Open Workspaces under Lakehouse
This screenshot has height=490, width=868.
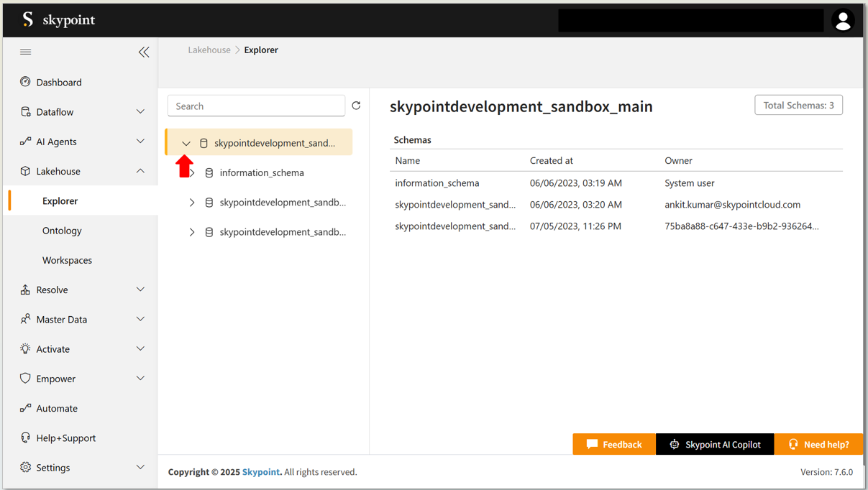click(67, 260)
